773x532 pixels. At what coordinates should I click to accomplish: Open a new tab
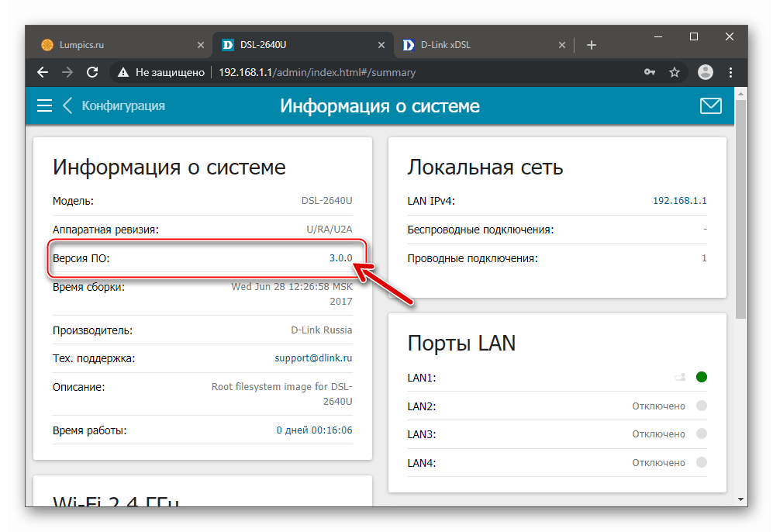(592, 45)
